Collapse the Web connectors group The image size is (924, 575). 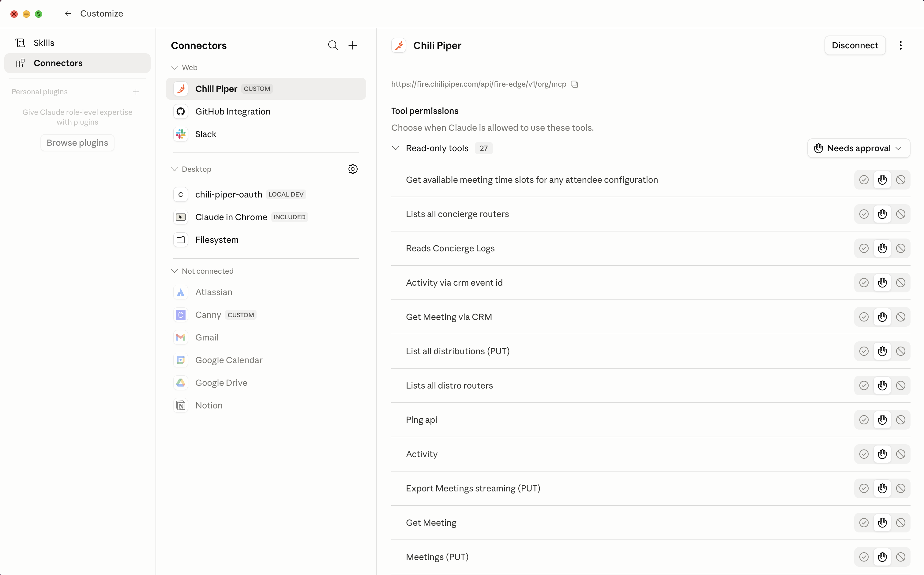click(x=175, y=68)
